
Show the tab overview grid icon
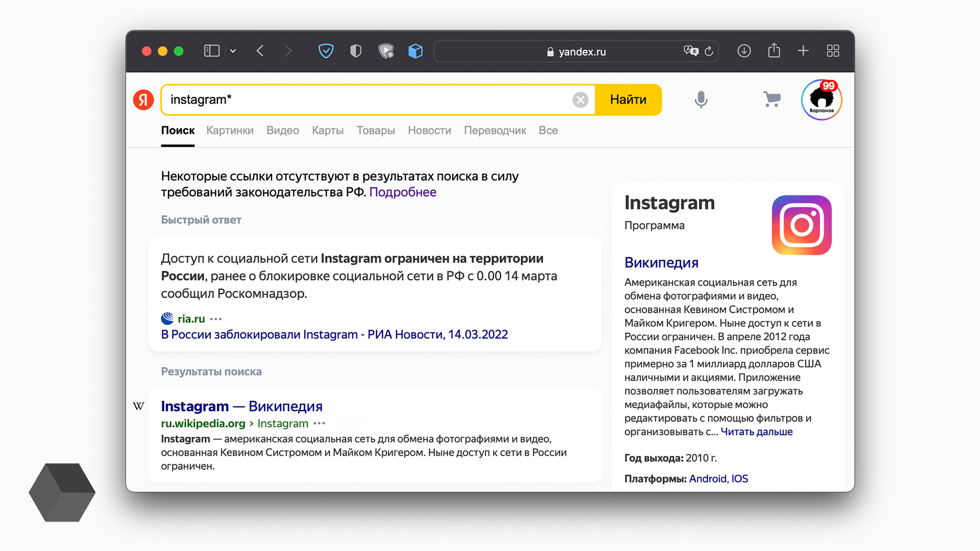(x=833, y=51)
